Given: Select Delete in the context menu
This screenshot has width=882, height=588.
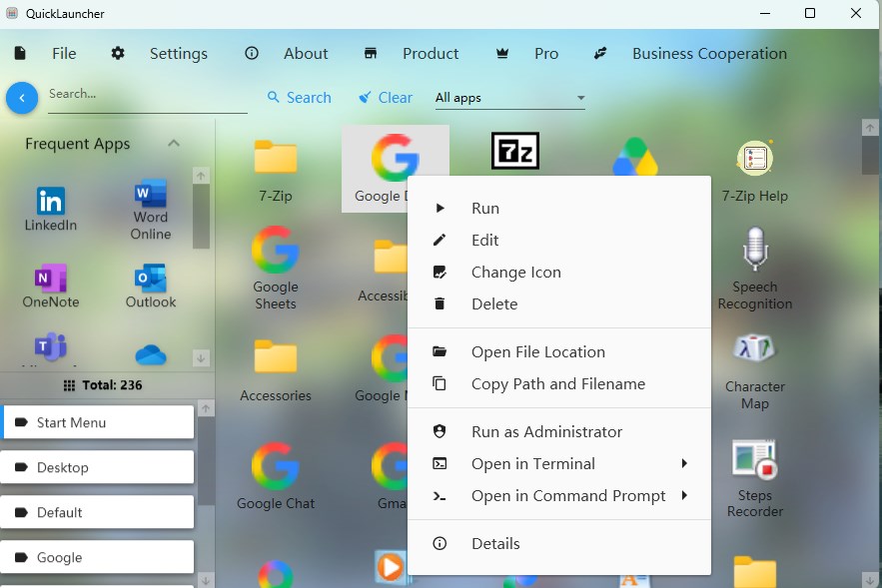Looking at the screenshot, I should point(559,304).
